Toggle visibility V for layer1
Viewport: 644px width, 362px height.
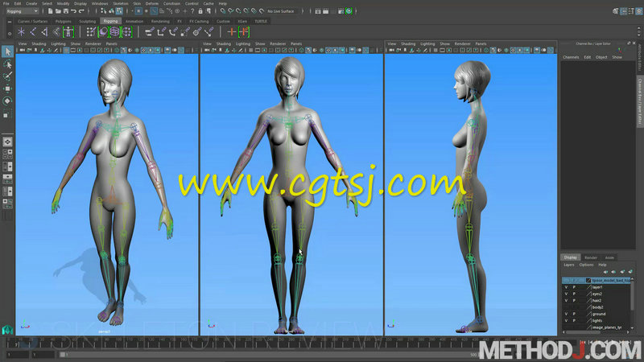pos(566,287)
